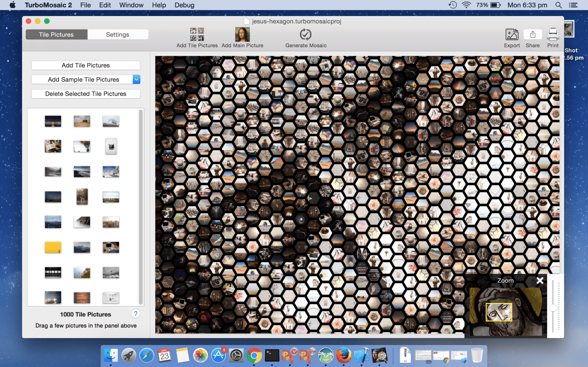Open the blue question mark help button
Viewport: 588px width, 367px height.
pyautogui.click(x=136, y=314)
